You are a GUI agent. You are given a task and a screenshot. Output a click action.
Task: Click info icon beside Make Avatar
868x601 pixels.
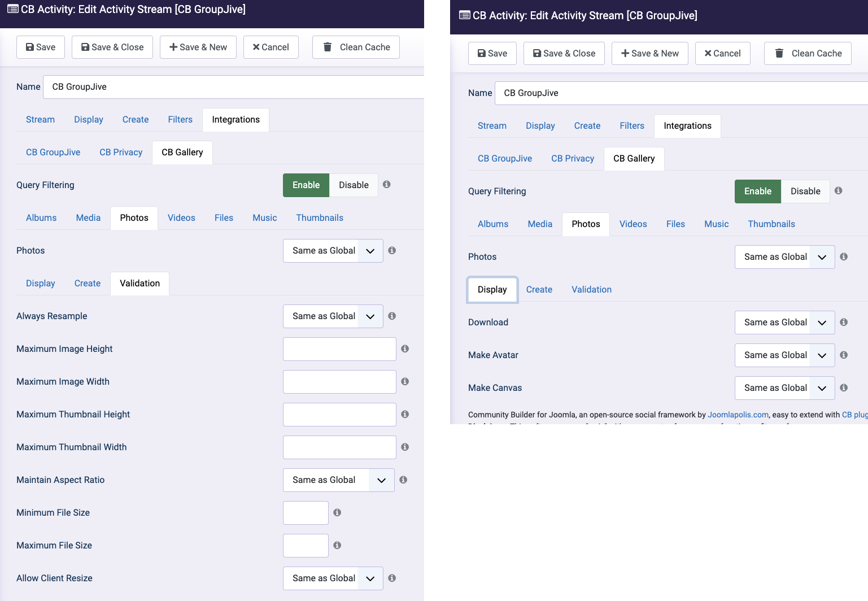pyautogui.click(x=844, y=355)
